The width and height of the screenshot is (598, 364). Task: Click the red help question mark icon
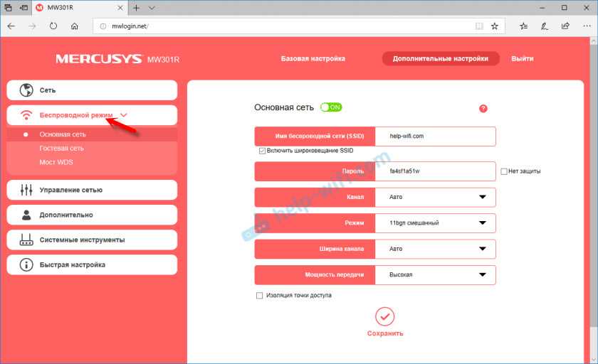click(483, 109)
